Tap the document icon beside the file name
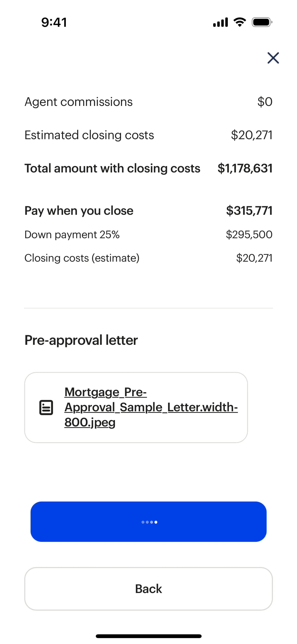 [x=46, y=408]
